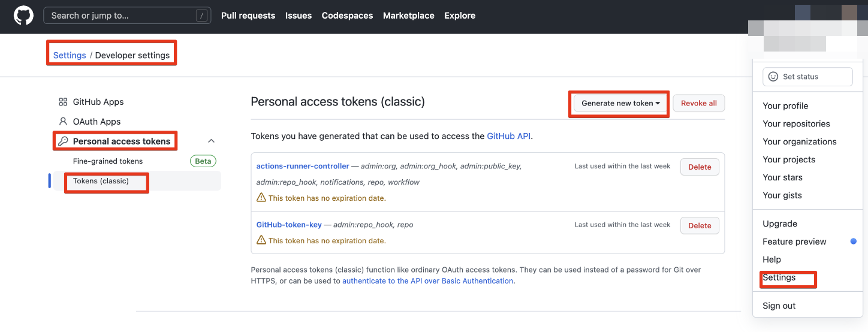Screen dimensions: 868x332
Task: Click the smiley icon in Set status
Action: pyautogui.click(x=773, y=77)
